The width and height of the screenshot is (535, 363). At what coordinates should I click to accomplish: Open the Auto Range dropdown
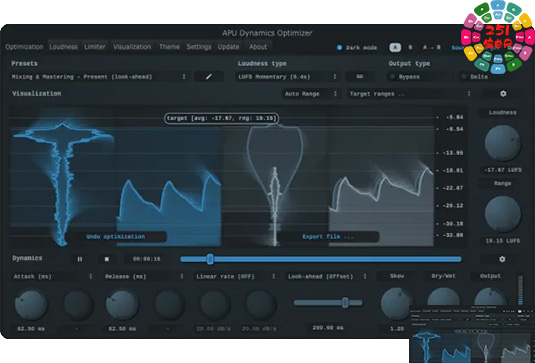point(311,94)
